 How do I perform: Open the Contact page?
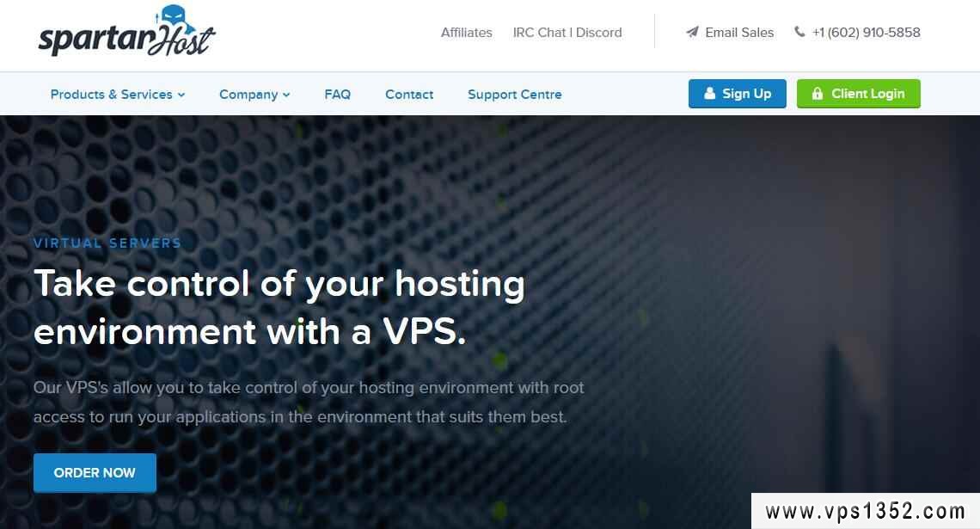pos(409,95)
